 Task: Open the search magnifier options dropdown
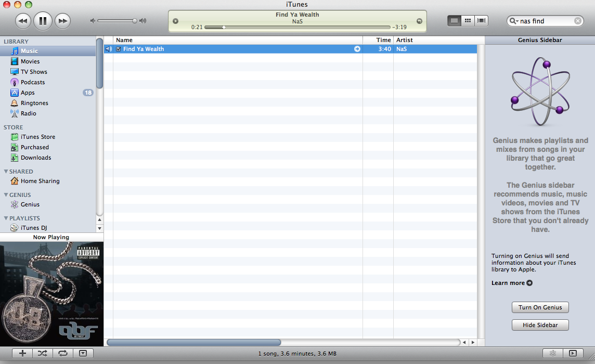point(514,21)
